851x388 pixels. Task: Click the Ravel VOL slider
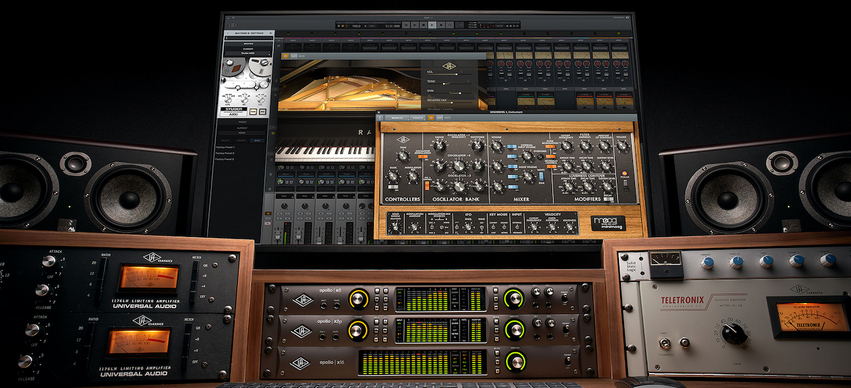click(449, 74)
